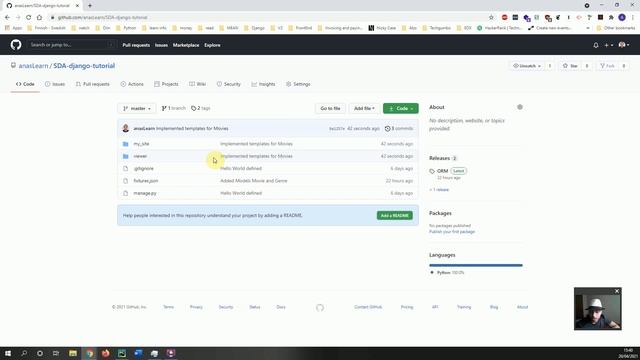Image resolution: width=640 pixels, height=360 pixels.
Task: Click the .gitignore file icon
Action: tap(126, 169)
